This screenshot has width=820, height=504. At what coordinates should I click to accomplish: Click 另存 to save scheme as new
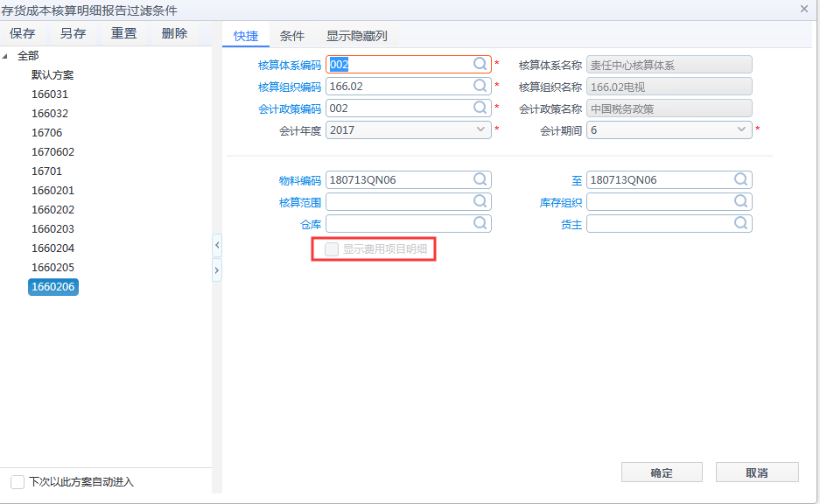pyautogui.click(x=73, y=33)
